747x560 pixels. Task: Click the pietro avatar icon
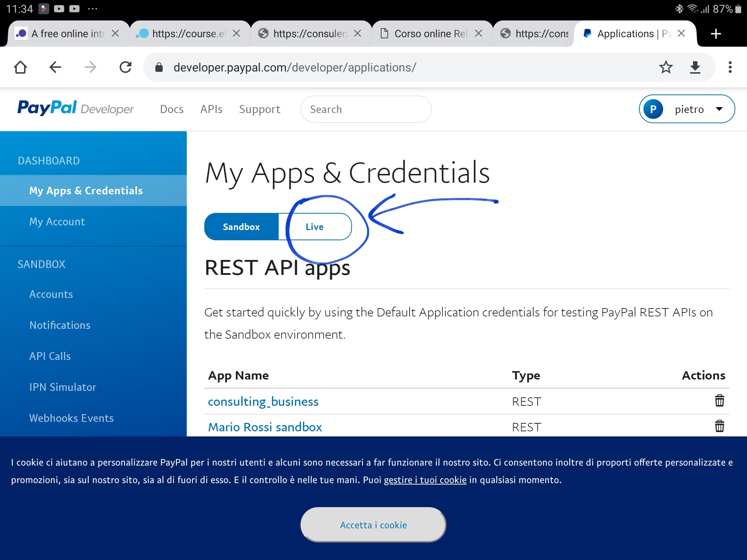pyautogui.click(x=653, y=109)
